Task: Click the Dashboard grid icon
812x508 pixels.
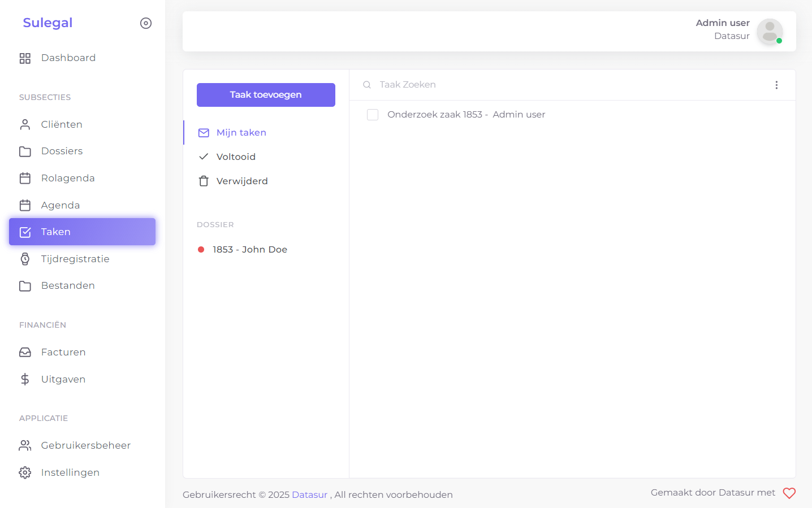Action: point(25,58)
